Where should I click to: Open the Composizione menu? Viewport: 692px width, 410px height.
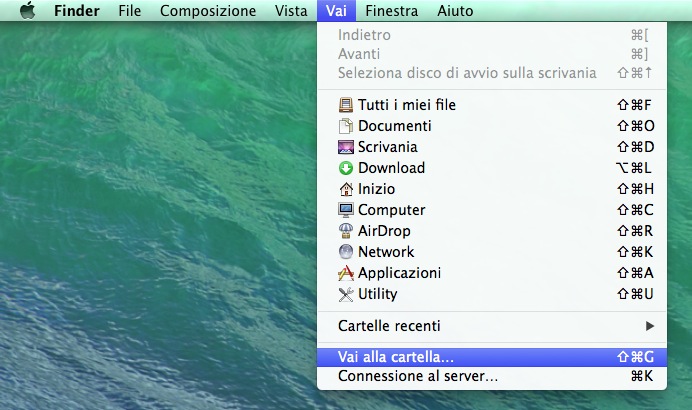point(208,11)
